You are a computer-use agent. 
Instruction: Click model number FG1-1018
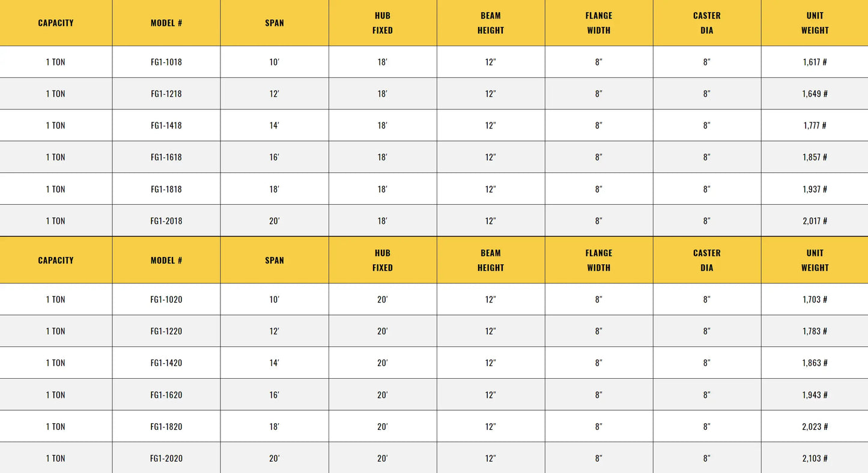(166, 62)
